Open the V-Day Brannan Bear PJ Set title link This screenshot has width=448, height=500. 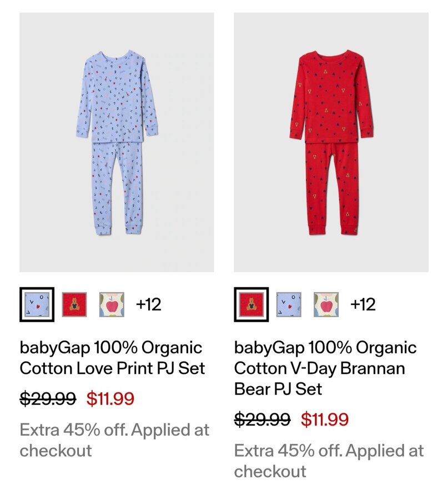tap(325, 368)
